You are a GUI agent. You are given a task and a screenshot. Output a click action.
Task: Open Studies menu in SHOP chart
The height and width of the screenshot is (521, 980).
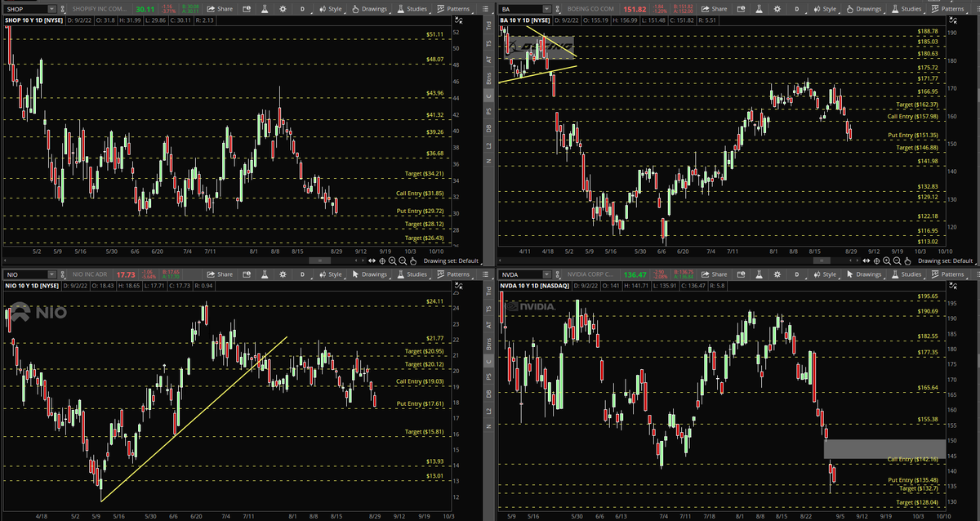pyautogui.click(x=414, y=9)
